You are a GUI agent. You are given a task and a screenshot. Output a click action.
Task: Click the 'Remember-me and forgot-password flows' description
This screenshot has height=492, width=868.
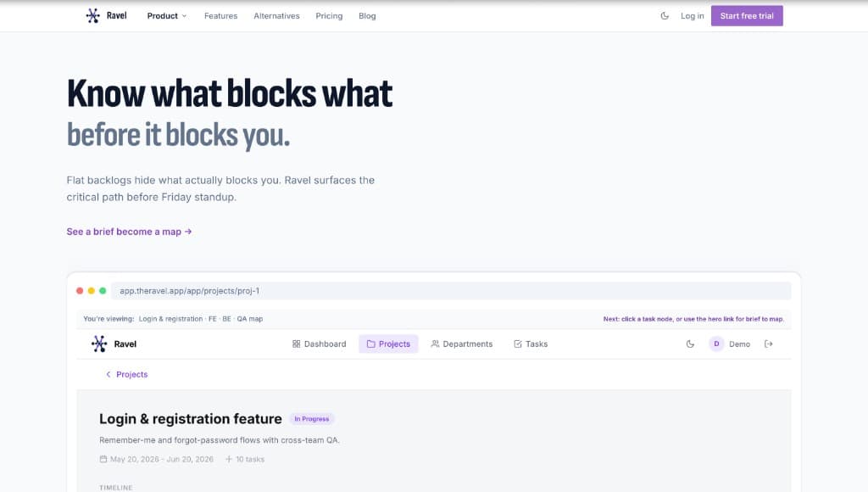(x=220, y=440)
